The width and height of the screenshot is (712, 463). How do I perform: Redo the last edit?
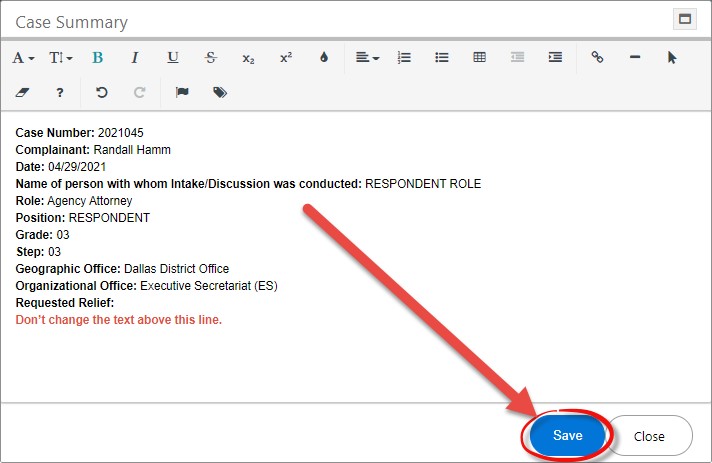(x=139, y=93)
